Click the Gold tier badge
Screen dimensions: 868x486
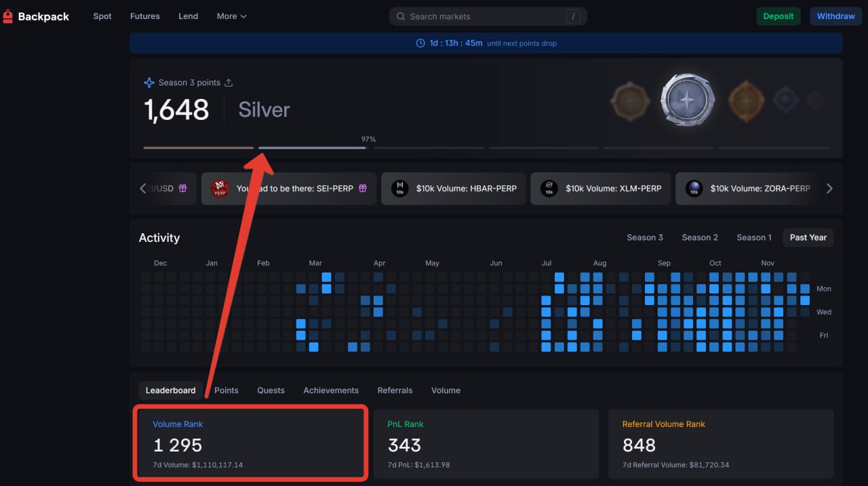click(x=746, y=101)
